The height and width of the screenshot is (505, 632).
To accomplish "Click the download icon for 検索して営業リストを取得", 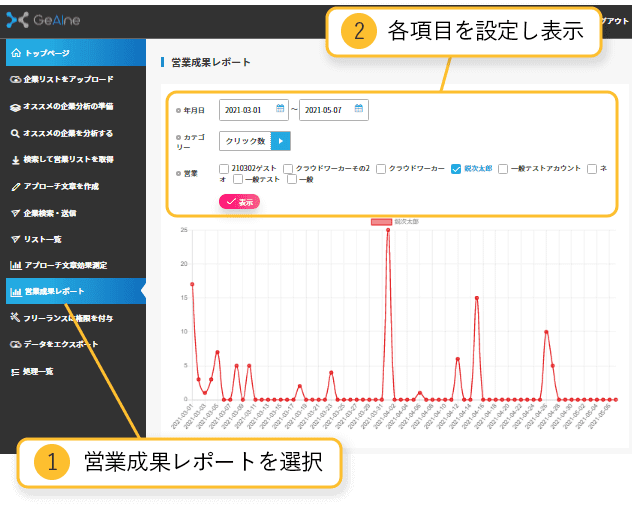I will point(15,160).
